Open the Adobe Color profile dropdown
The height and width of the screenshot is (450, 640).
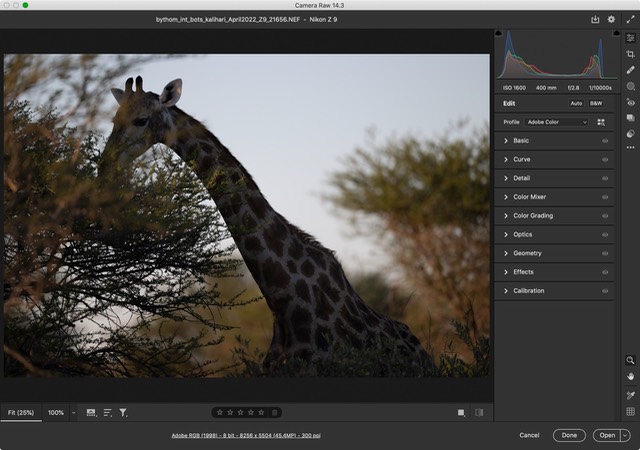pos(557,122)
